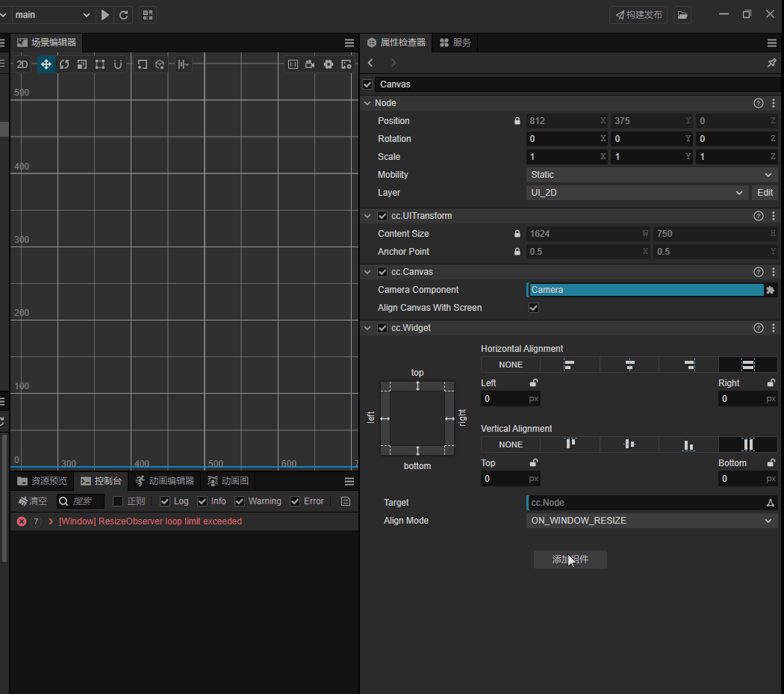Open the Align Mode dropdown
The height and width of the screenshot is (694, 784).
(651, 521)
